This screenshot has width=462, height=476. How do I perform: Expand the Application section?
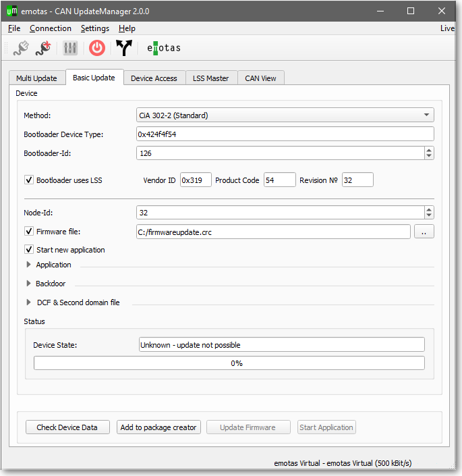click(x=28, y=265)
